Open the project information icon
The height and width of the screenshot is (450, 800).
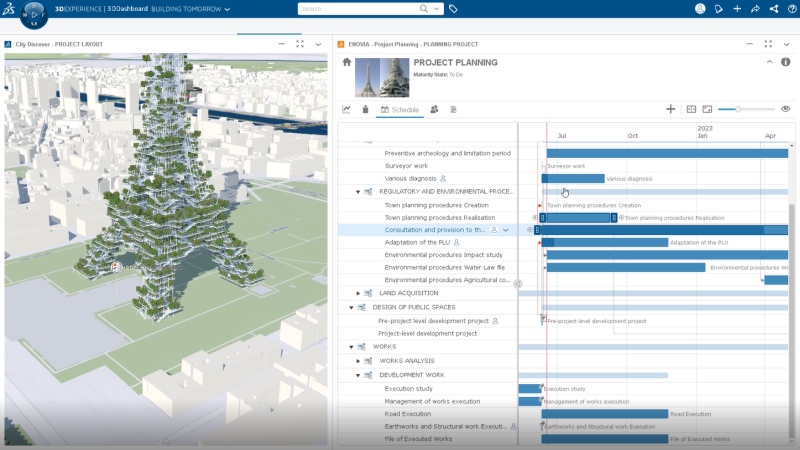click(785, 62)
